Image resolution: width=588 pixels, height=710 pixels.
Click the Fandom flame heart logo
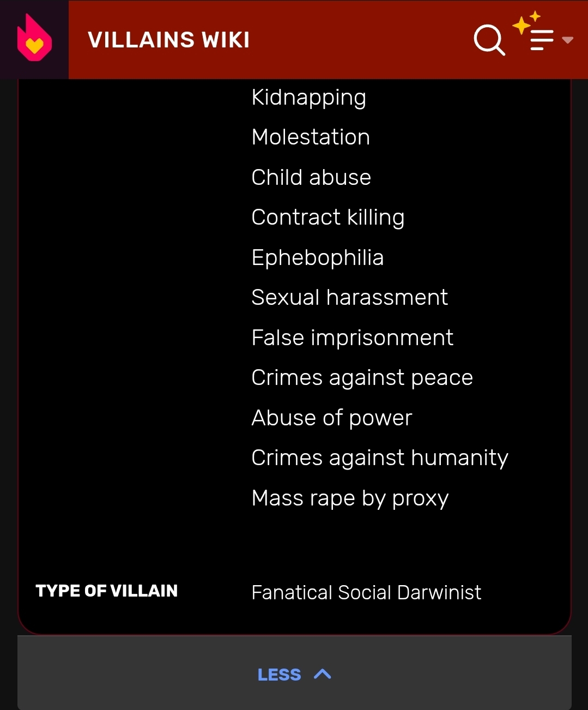(x=34, y=39)
